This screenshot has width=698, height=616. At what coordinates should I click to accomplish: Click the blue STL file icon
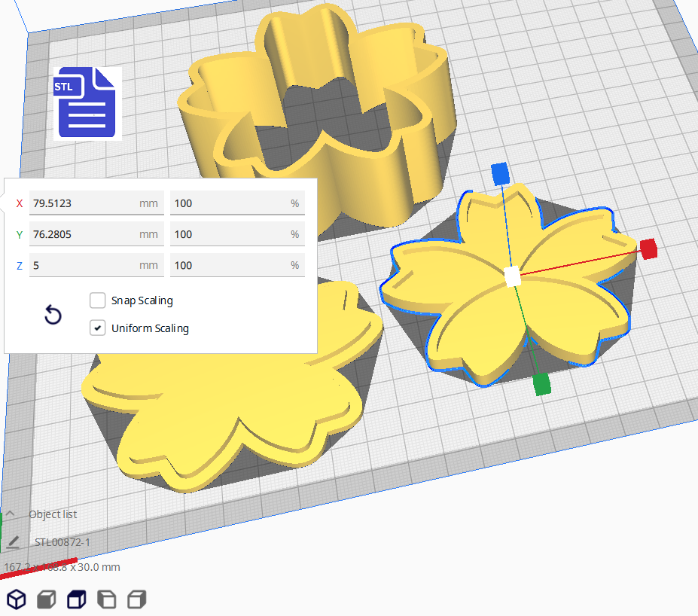87,103
